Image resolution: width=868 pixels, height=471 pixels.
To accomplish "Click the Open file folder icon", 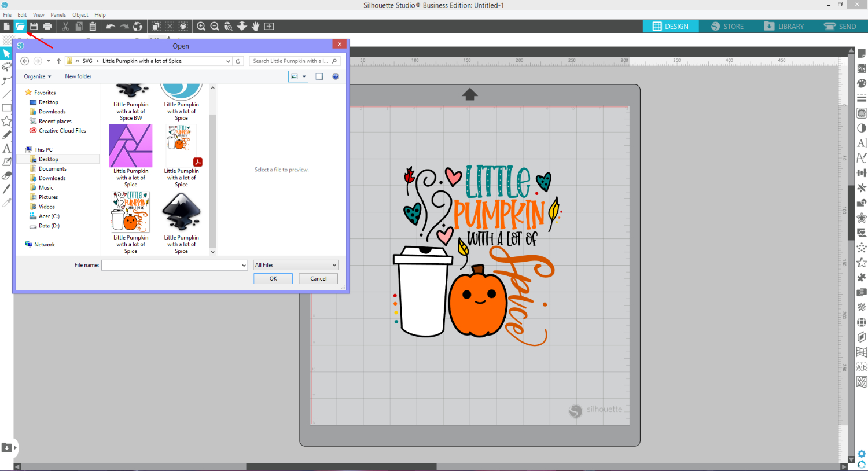I will coord(20,26).
